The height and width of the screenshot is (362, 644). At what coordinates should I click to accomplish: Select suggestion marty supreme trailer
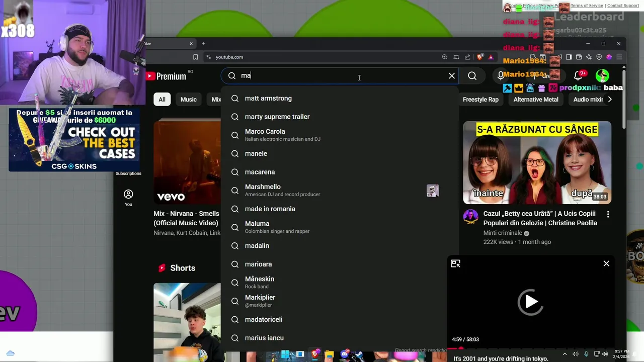pos(340,117)
